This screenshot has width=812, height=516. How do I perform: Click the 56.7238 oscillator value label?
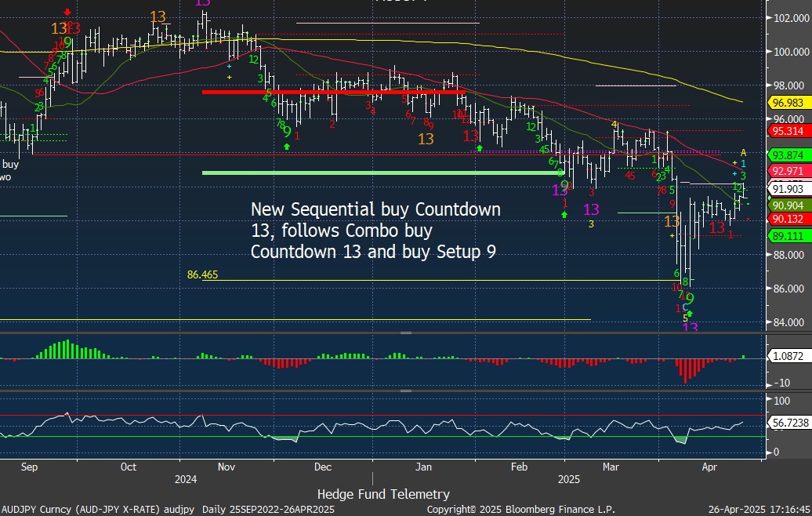coord(788,423)
